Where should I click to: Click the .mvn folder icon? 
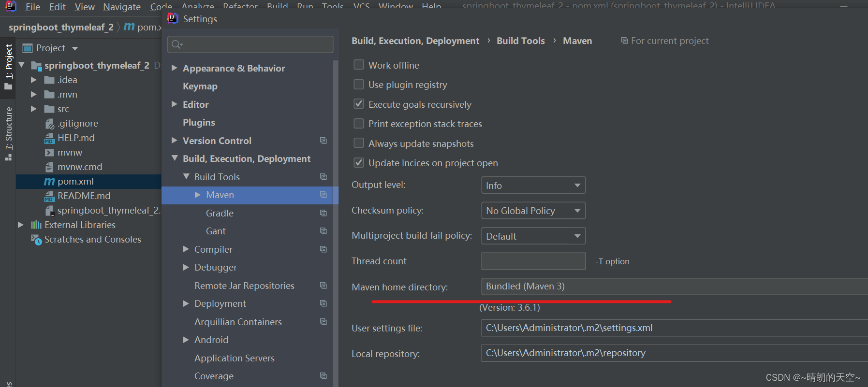[x=49, y=95]
